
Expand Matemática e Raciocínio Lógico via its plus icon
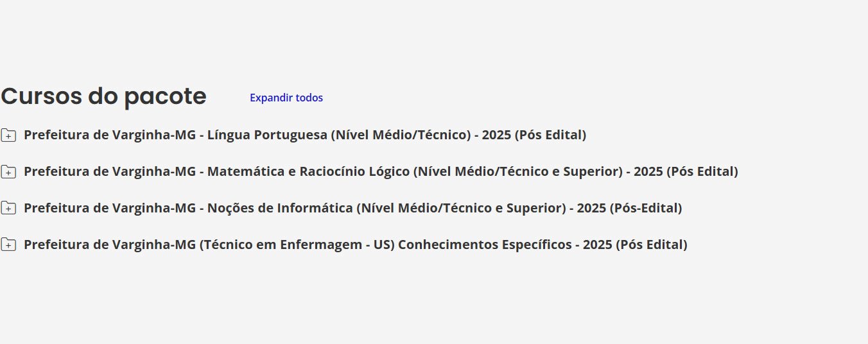click(x=8, y=172)
